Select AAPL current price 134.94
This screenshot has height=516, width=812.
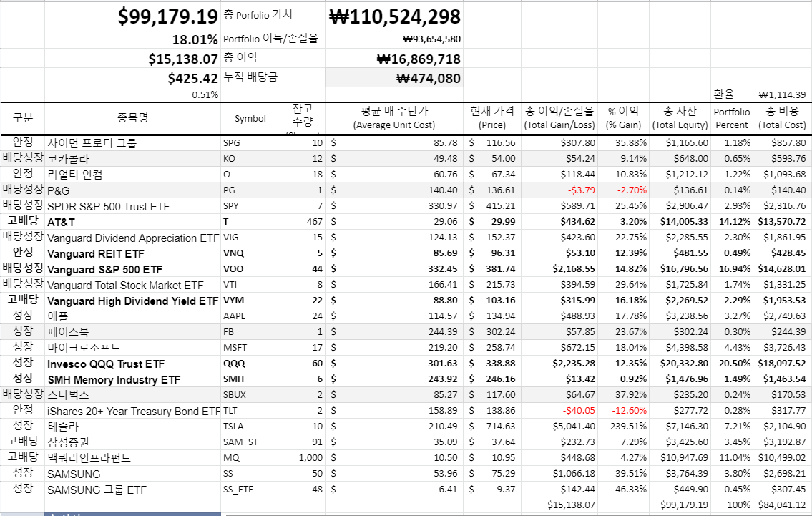[492, 316]
